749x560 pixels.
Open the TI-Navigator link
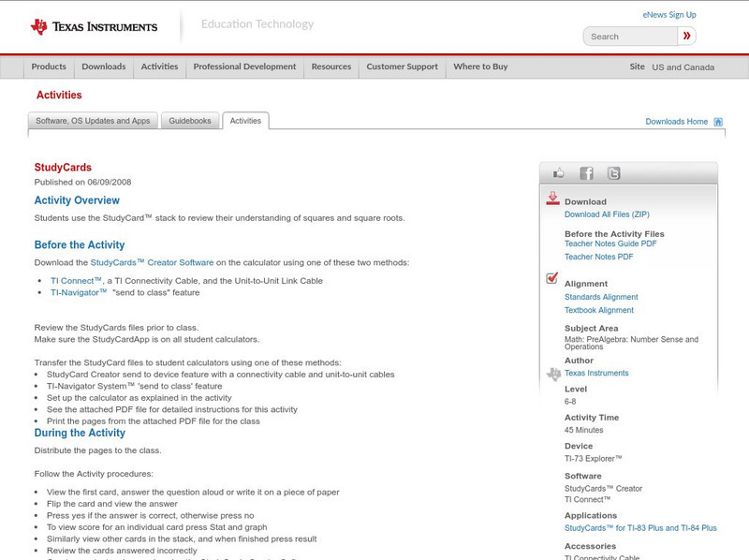click(79, 292)
